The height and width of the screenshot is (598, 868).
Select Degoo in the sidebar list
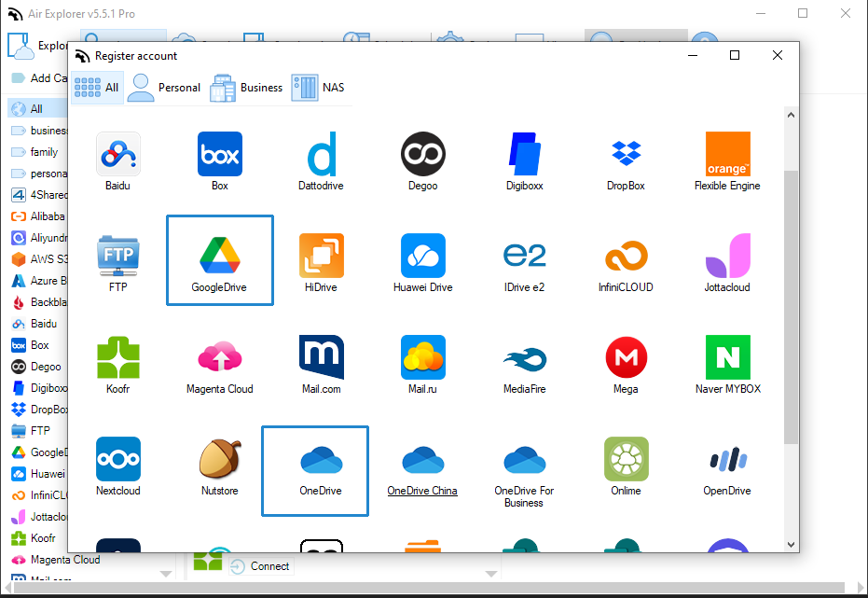(x=37, y=367)
